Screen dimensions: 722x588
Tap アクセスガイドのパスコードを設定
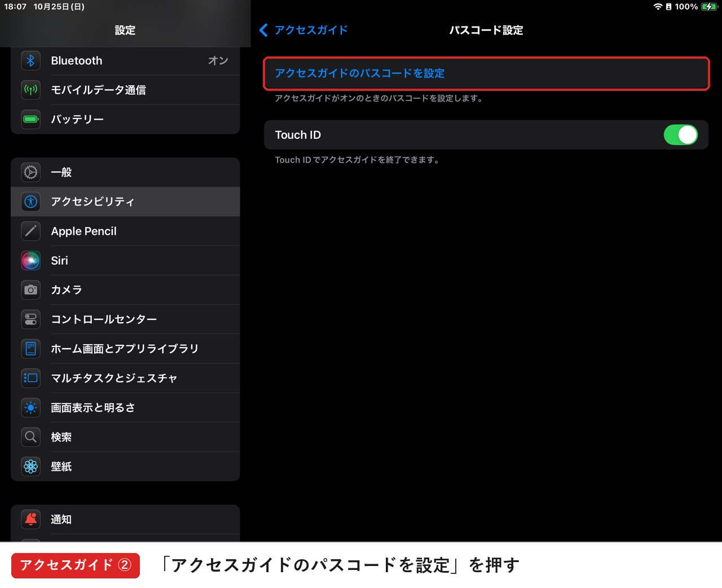486,73
